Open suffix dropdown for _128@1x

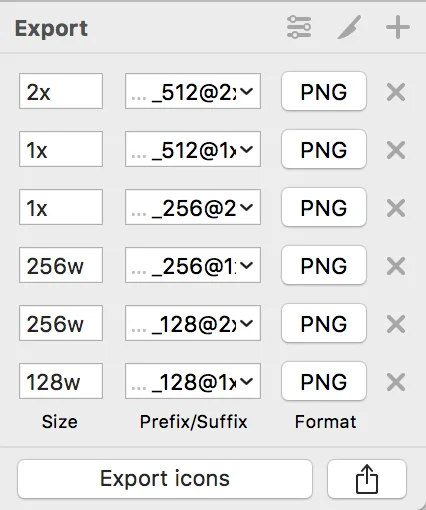247,381
